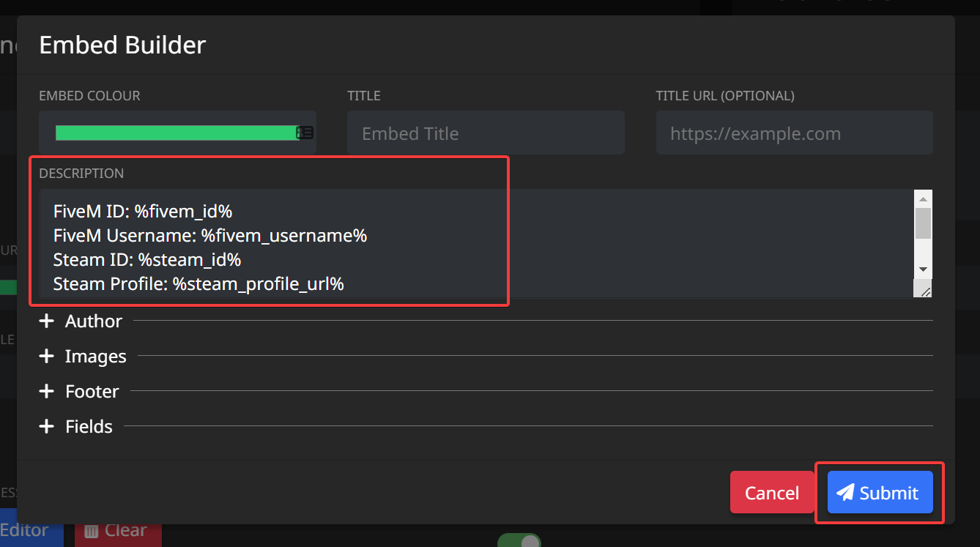Click the Title URL input field
Image resolution: width=980 pixels, height=547 pixels.
[794, 133]
